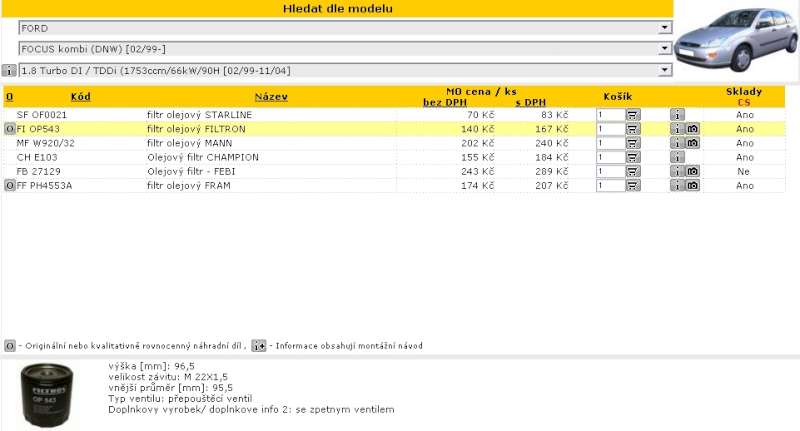Open camera icon in FRAM filter row
Screen dimensions: 800x431
tap(691, 185)
